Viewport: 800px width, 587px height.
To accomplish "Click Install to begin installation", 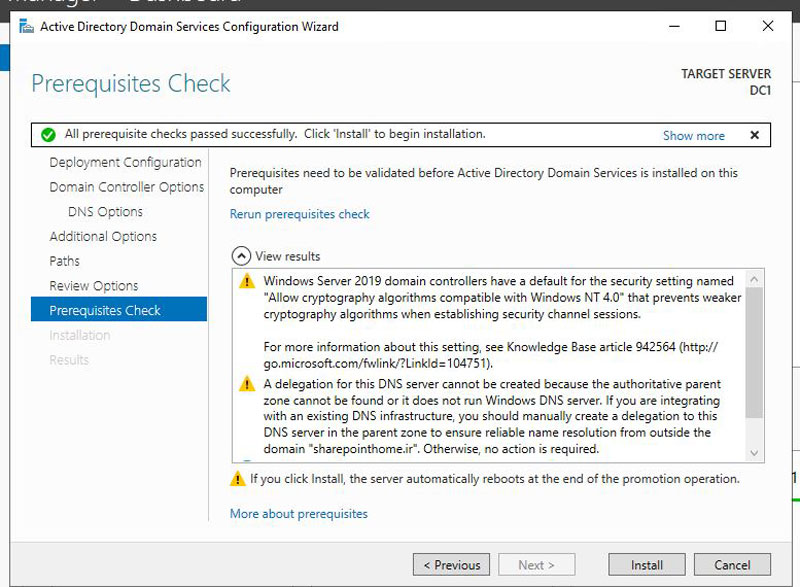I will point(647,565).
